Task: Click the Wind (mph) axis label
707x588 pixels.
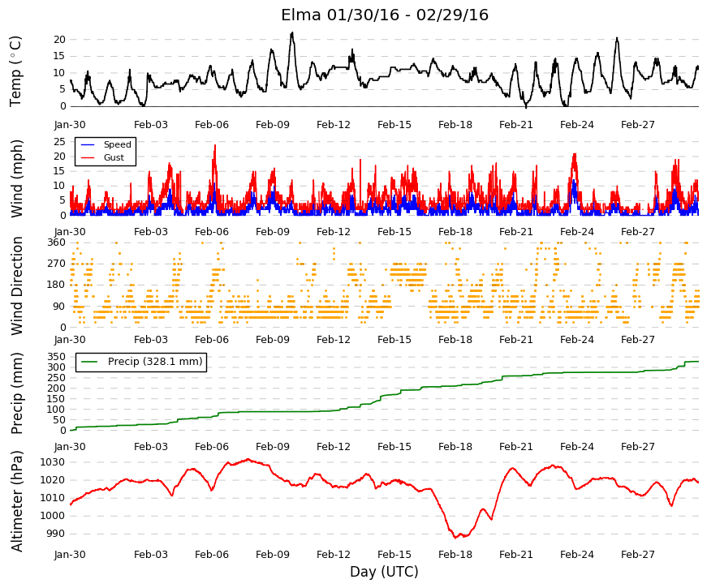Action: click(16, 178)
